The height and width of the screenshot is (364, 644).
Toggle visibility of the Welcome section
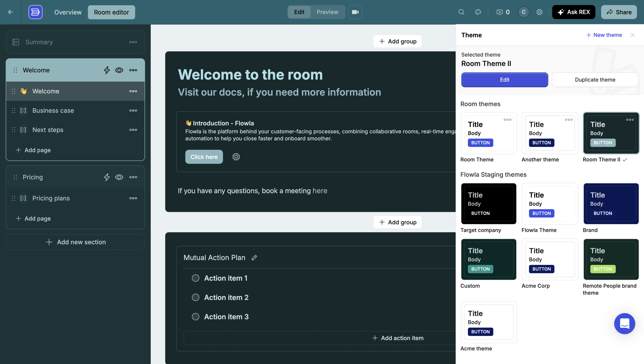119,70
